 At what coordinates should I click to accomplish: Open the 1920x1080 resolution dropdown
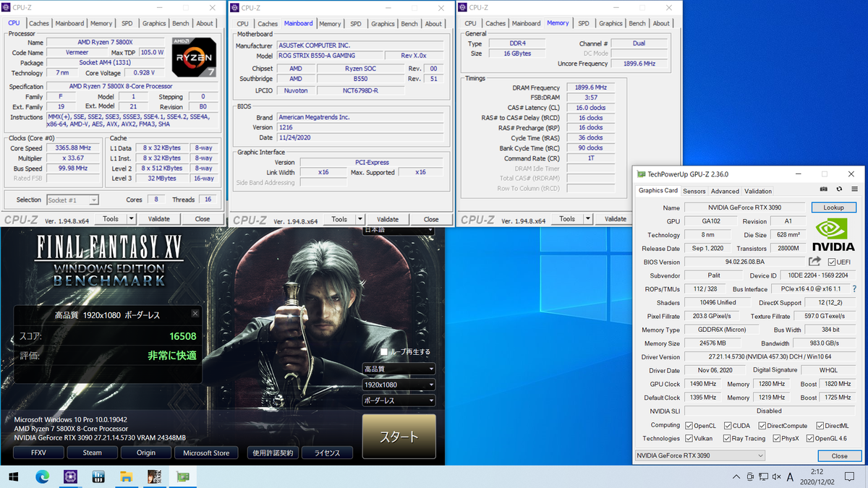coord(399,385)
